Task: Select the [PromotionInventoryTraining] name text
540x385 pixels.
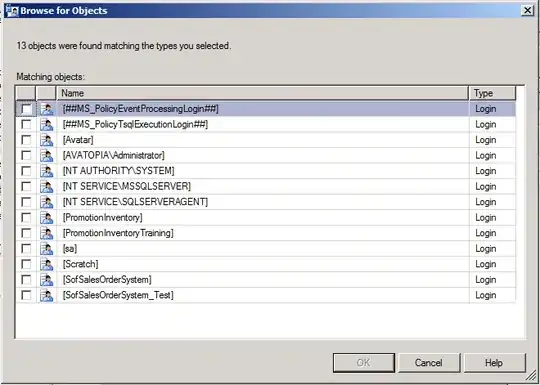Action: [x=118, y=233]
